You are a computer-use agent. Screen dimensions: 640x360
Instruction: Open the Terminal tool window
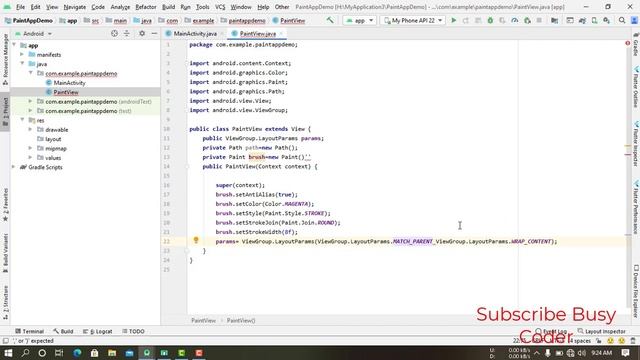click(x=29, y=331)
